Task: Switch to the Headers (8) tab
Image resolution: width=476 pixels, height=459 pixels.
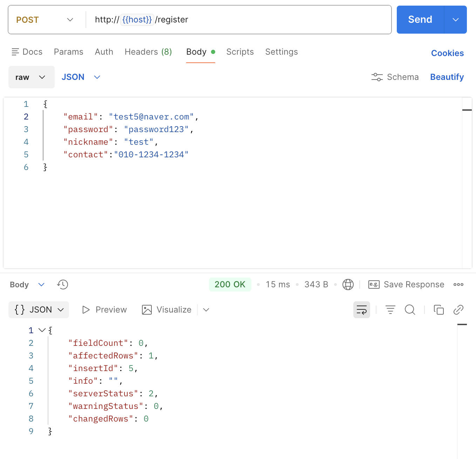Action: (x=148, y=52)
